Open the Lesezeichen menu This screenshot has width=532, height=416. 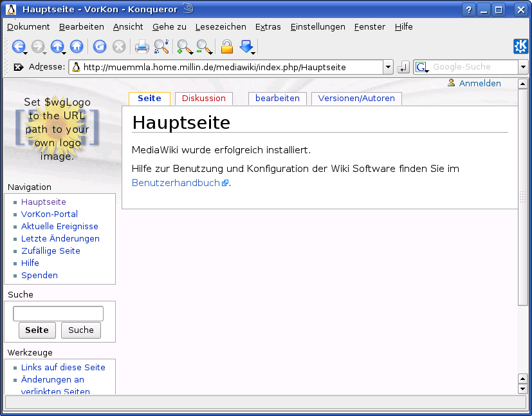click(x=221, y=27)
